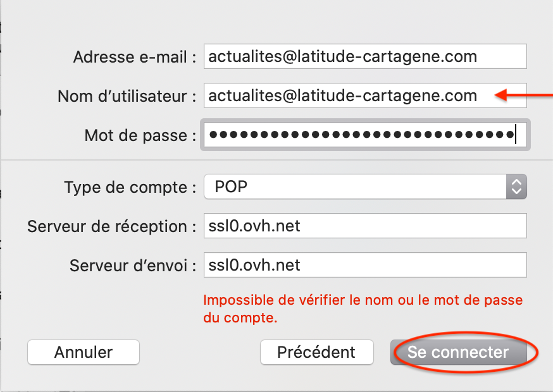Viewport: 553px width, 392px height.
Task: Click inside the Mot de passe field
Action: click(365, 135)
